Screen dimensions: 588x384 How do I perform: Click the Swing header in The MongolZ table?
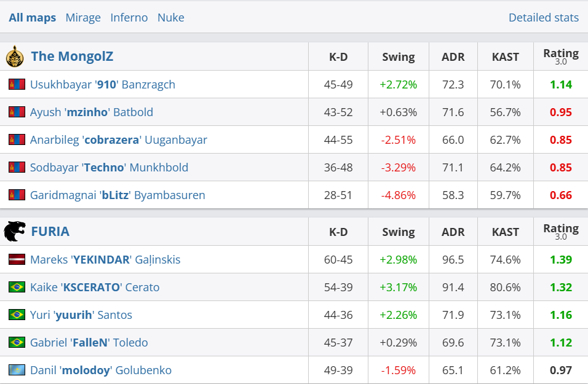pos(399,57)
